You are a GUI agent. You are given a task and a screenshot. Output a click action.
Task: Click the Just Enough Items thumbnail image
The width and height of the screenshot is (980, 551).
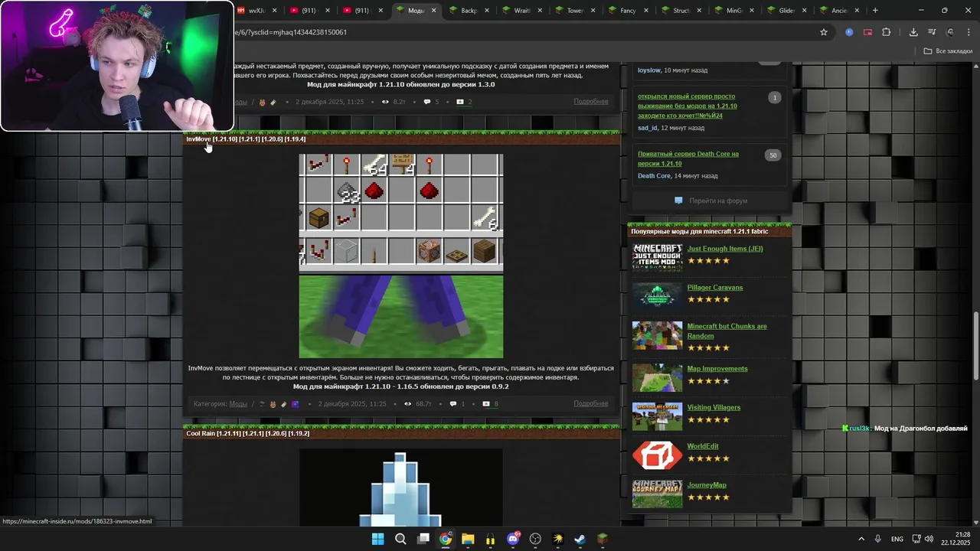click(657, 257)
